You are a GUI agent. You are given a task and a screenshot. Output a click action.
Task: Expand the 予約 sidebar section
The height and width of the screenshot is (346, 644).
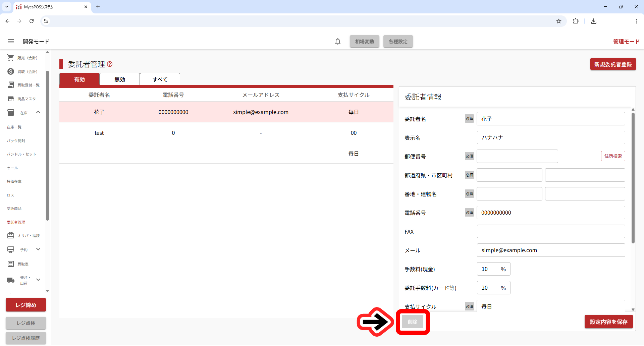coord(38,249)
